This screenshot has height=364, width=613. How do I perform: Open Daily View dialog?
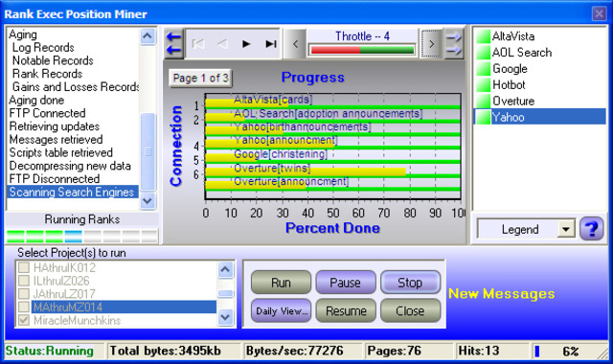281,310
